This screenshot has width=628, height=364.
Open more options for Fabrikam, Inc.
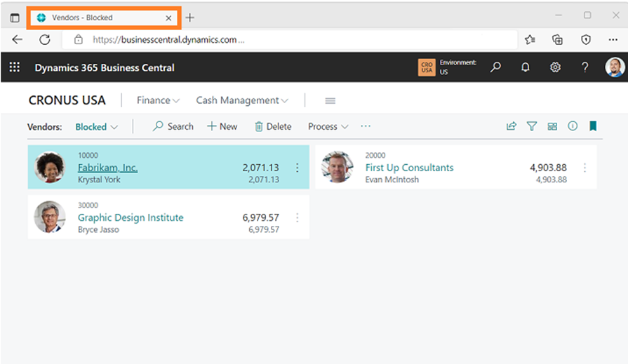tap(298, 168)
